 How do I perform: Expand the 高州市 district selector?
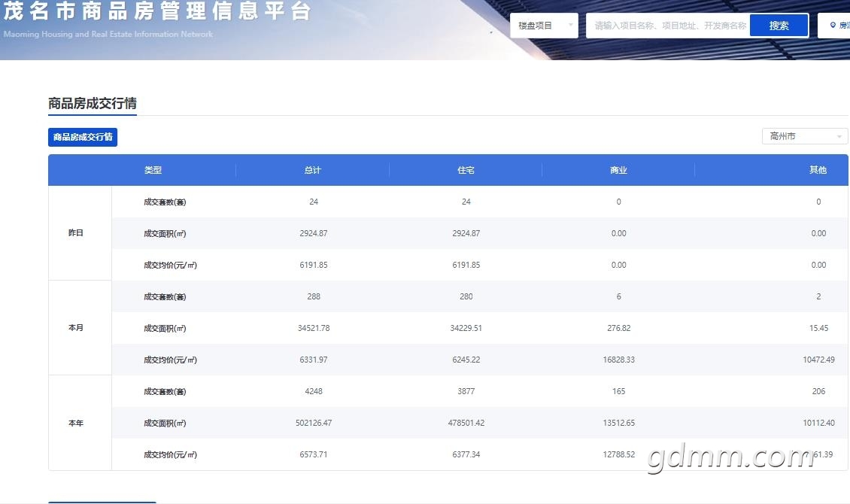[804, 136]
